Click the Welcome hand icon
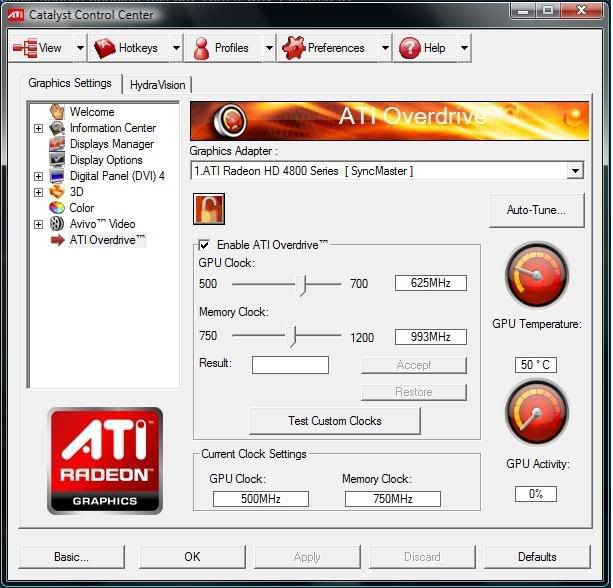613x588 pixels. coord(57,112)
